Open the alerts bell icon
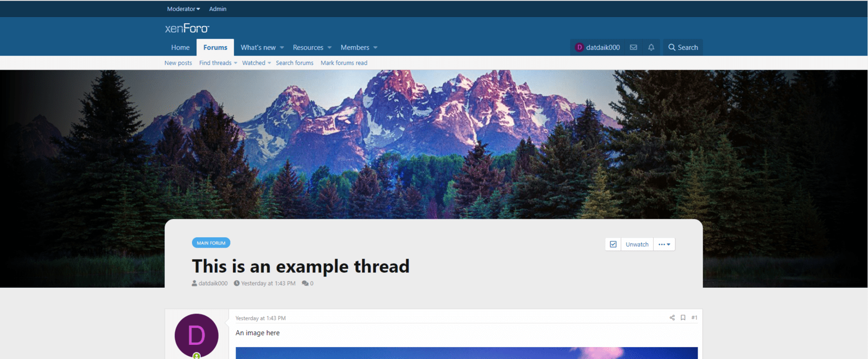This screenshot has width=868, height=359. 651,47
